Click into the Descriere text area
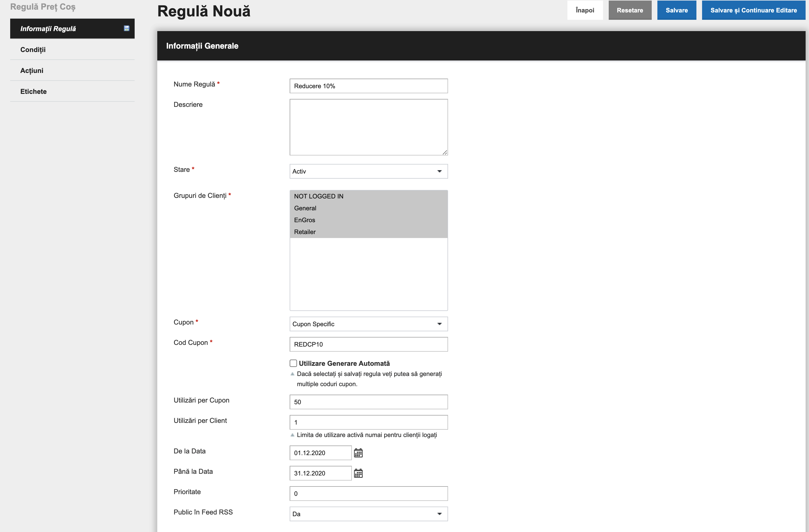Viewport: 809px width, 532px height. coord(369,127)
